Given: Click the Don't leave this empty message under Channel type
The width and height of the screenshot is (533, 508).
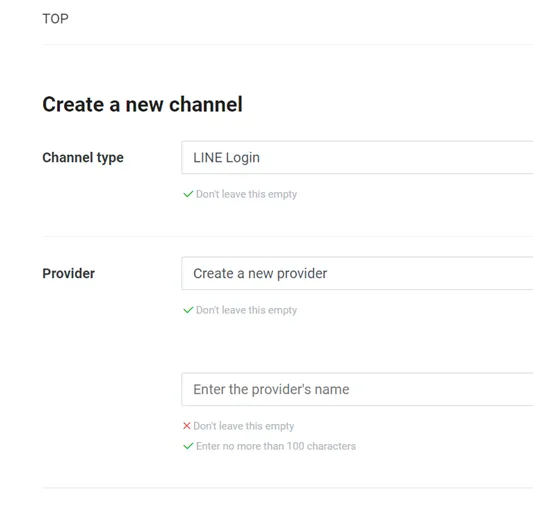Looking at the screenshot, I should pyautogui.click(x=246, y=194).
